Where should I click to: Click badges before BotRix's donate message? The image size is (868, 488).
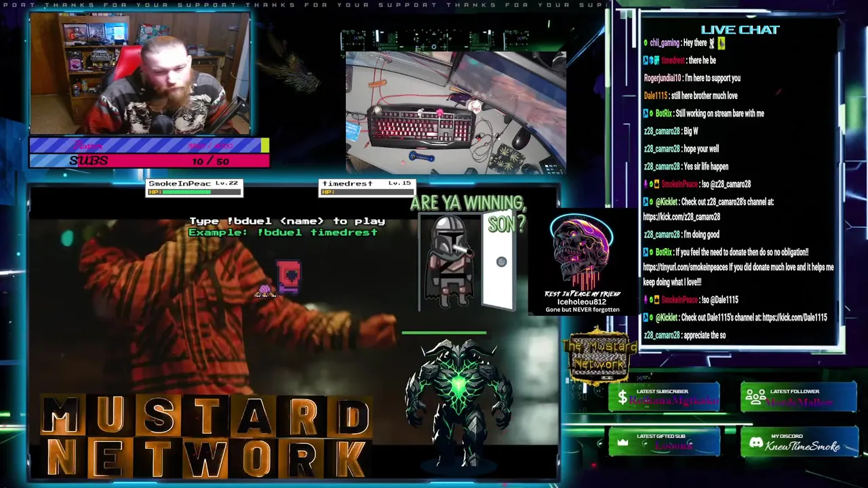pos(648,252)
